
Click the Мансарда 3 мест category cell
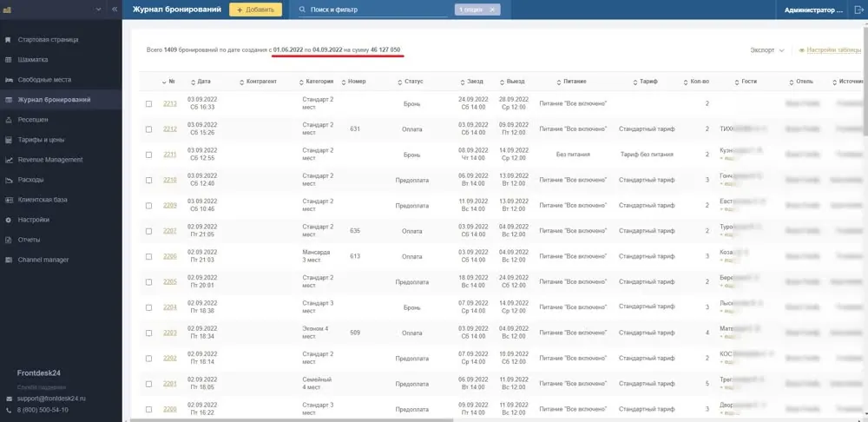(316, 256)
